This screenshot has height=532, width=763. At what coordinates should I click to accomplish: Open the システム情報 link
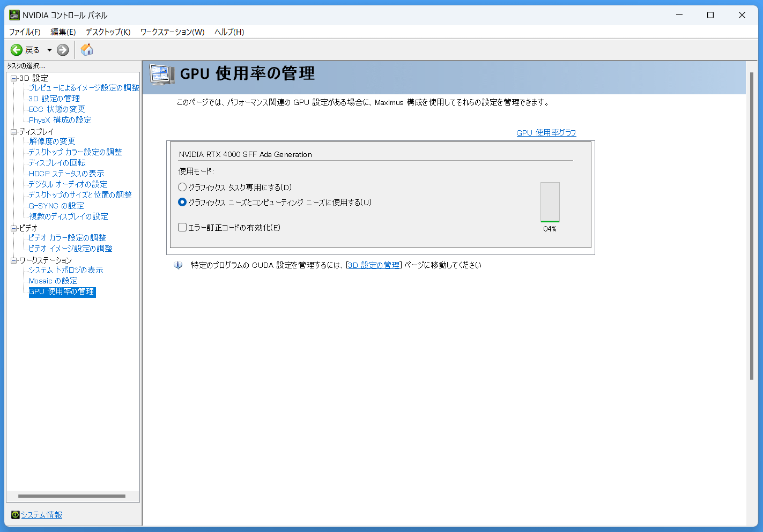click(41, 515)
